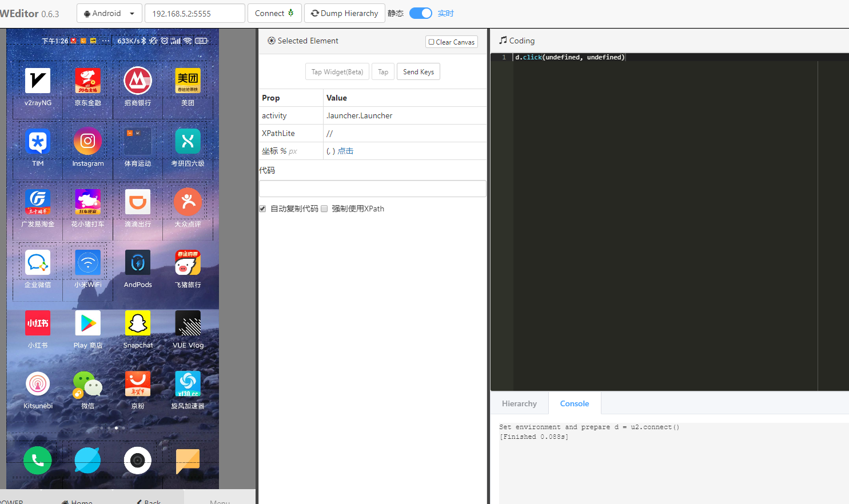Click the Connect button
Viewport: 849px width, 504px height.
[x=274, y=13]
